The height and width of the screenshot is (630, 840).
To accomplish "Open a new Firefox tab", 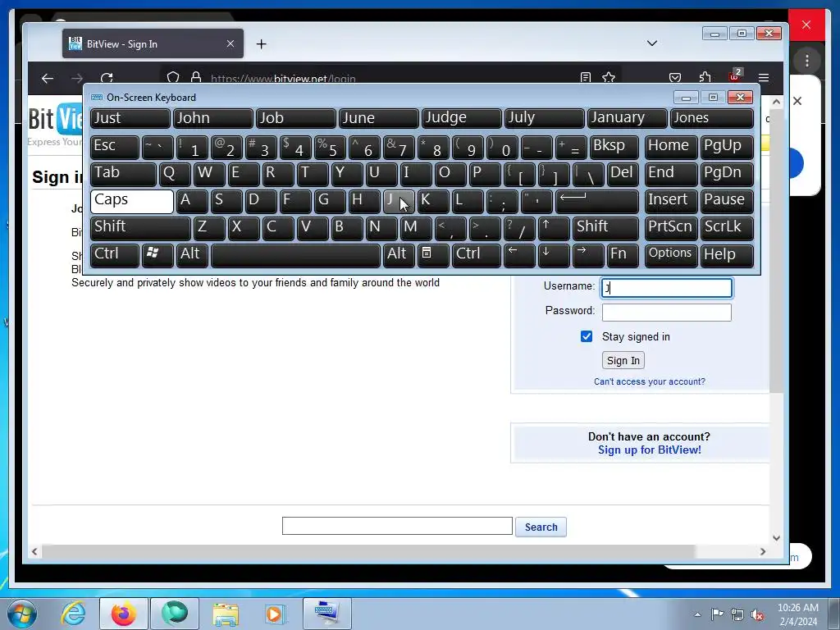I will [x=261, y=44].
